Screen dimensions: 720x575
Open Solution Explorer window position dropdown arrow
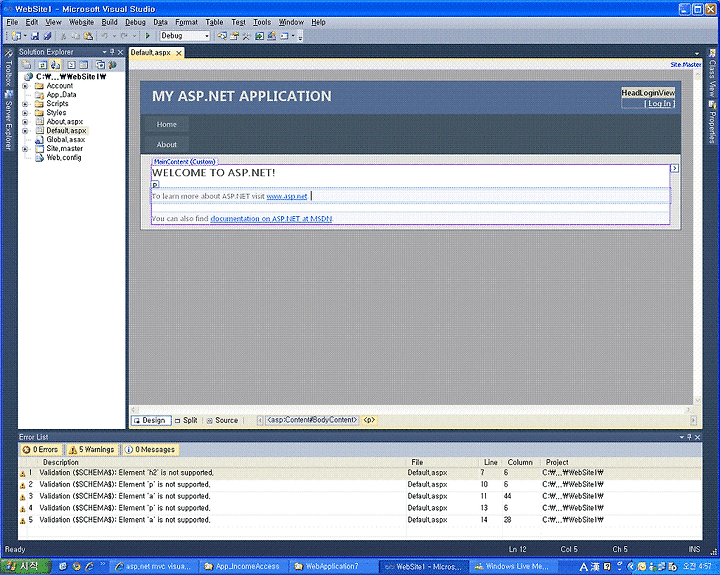click(x=104, y=52)
